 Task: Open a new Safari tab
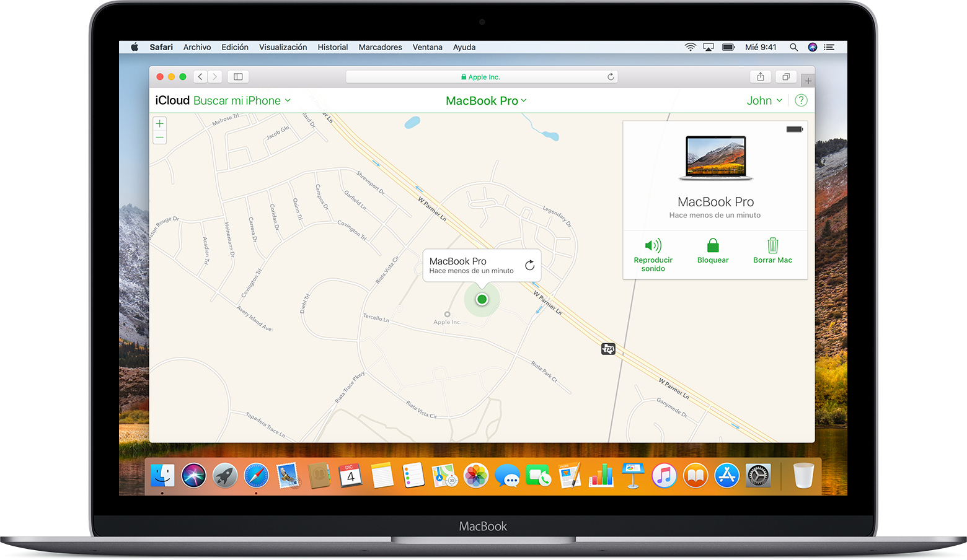(x=808, y=81)
